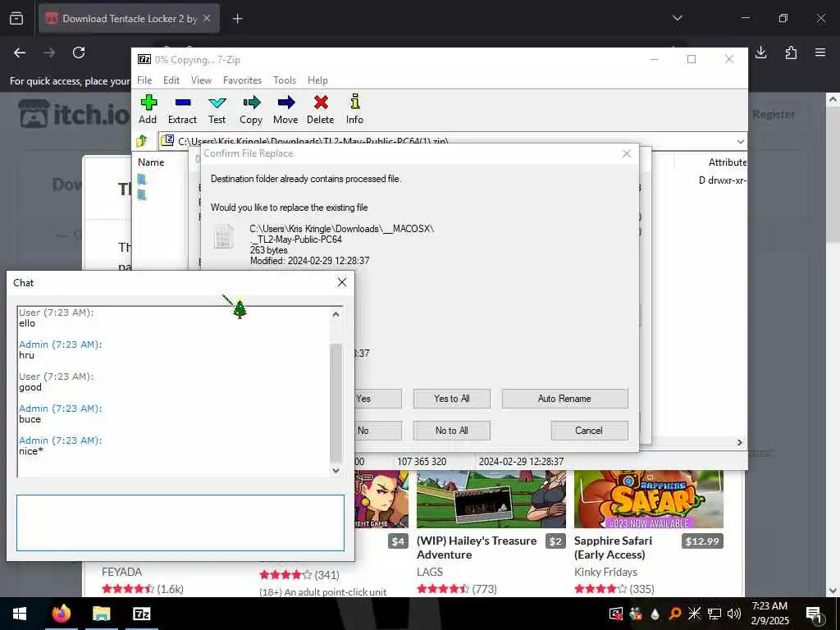Click the network icon in system tray

click(714, 614)
